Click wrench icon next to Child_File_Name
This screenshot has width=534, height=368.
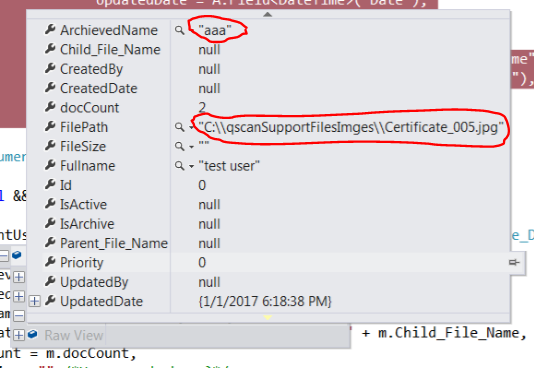tap(50, 49)
